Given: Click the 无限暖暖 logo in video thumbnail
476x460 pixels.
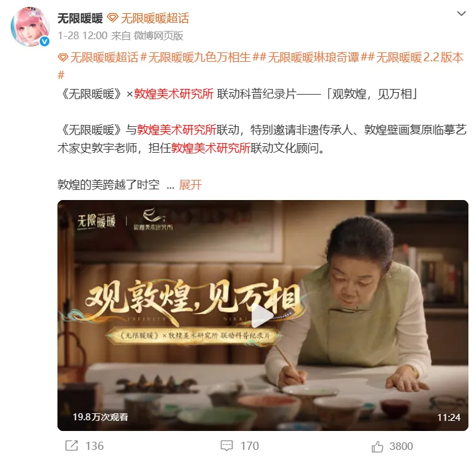Looking at the screenshot, I should click(96, 221).
